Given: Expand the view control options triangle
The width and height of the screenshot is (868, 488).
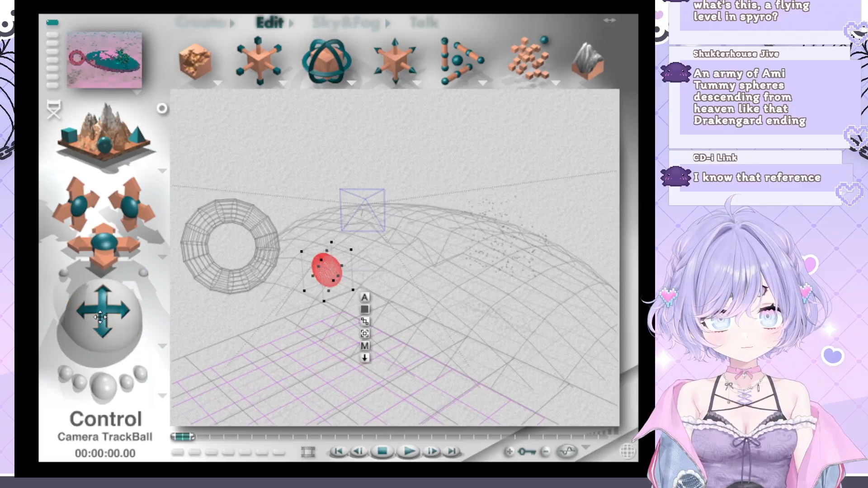Looking at the screenshot, I should [162, 171].
